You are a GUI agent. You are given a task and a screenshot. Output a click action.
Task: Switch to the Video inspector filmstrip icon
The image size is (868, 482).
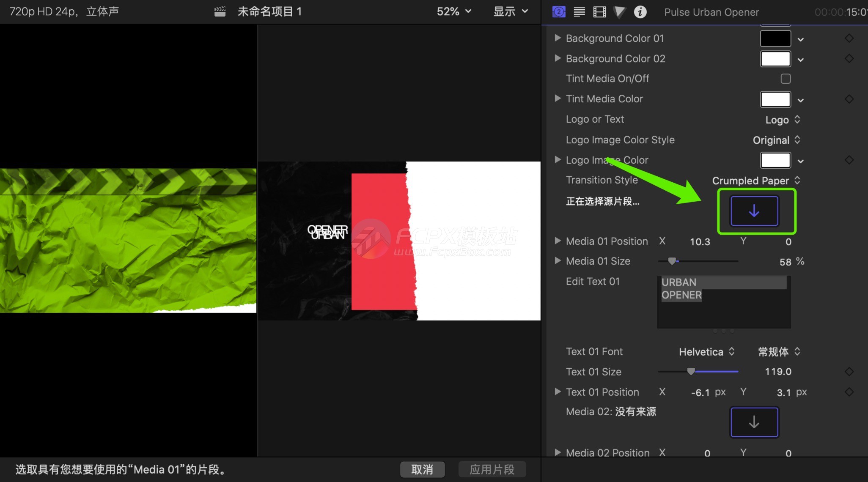point(599,12)
